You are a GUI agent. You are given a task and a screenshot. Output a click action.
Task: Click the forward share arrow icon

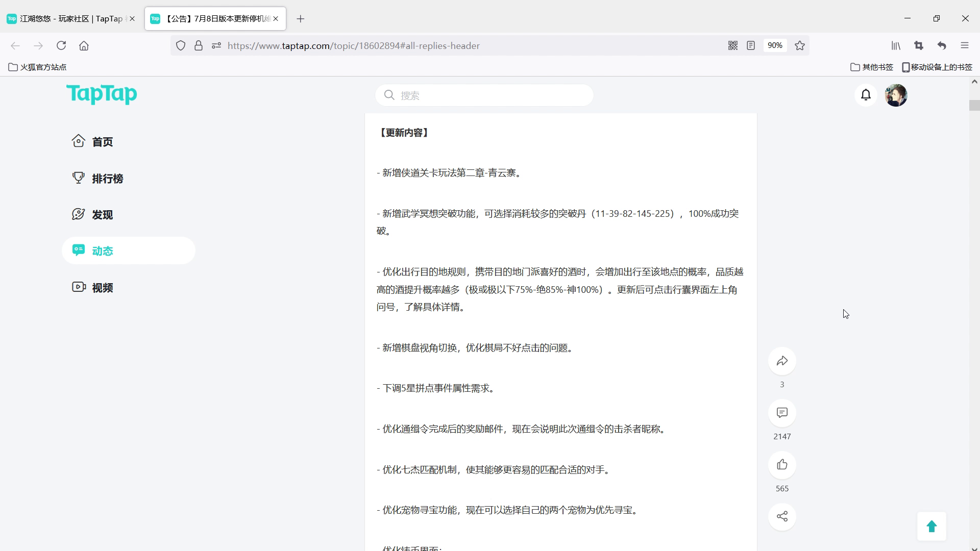coord(782,361)
